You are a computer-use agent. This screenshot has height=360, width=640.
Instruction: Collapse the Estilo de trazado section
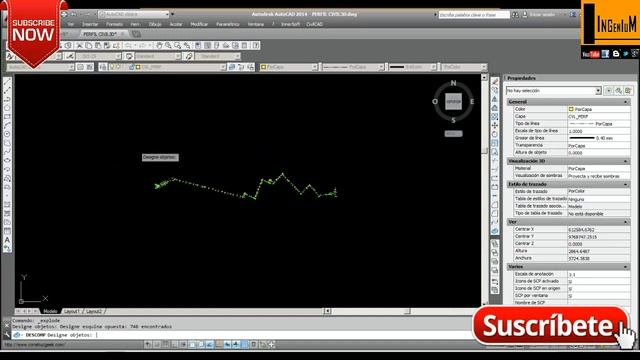click(x=625, y=185)
